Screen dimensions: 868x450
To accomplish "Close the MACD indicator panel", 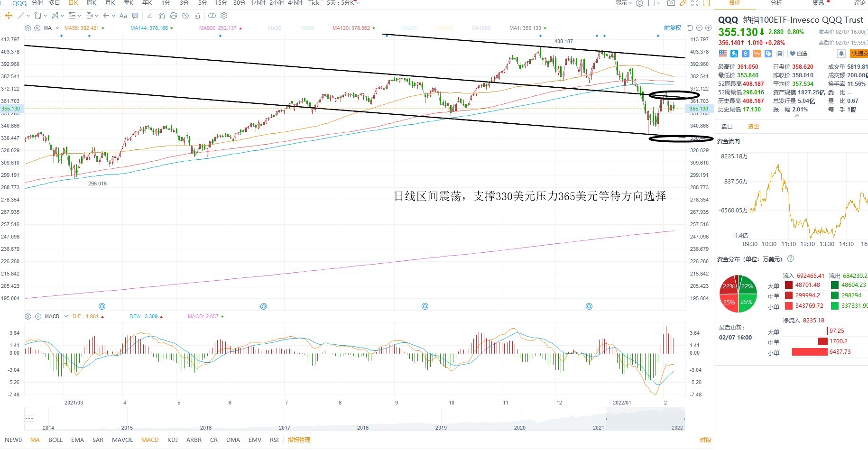I will [38, 316].
